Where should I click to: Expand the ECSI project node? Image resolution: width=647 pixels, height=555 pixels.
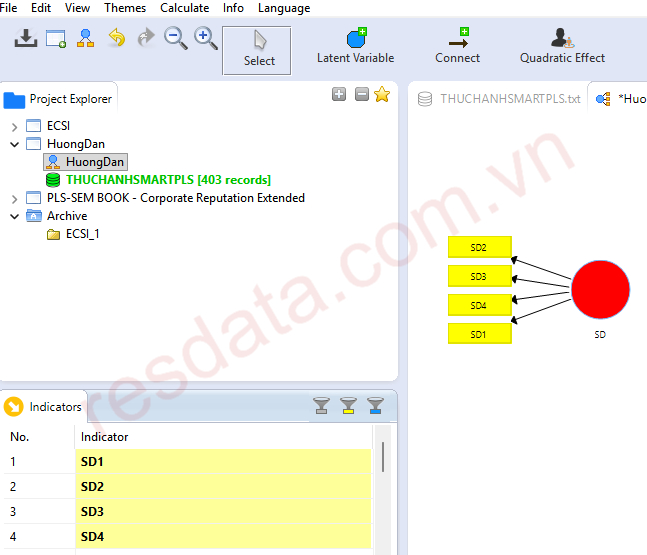(x=15, y=126)
